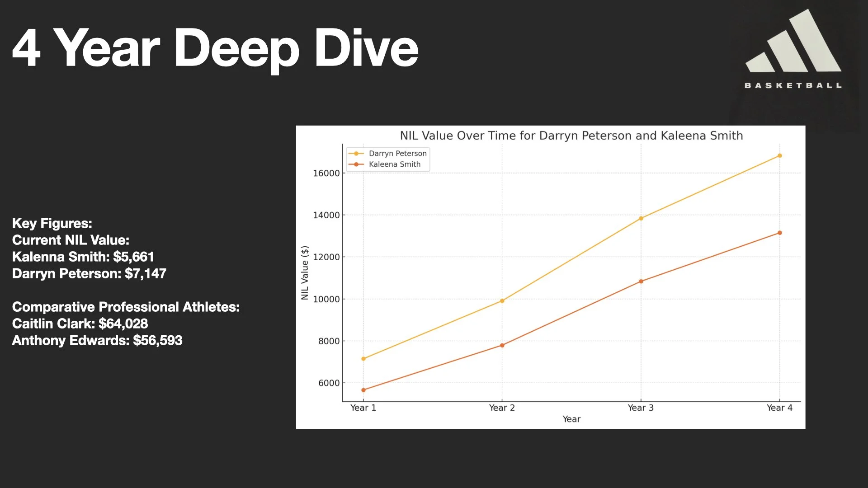Click the 'Year 2' x-axis label
This screenshot has width=868, height=488.
[x=502, y=408]
